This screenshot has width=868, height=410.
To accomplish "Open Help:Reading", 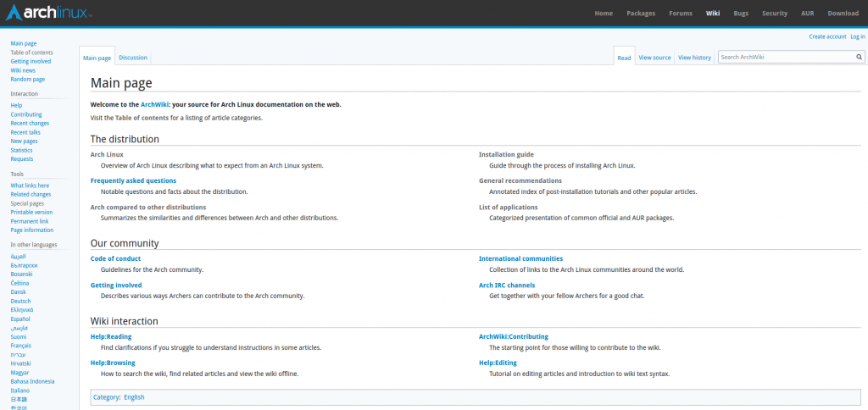I will coord(111,336).
